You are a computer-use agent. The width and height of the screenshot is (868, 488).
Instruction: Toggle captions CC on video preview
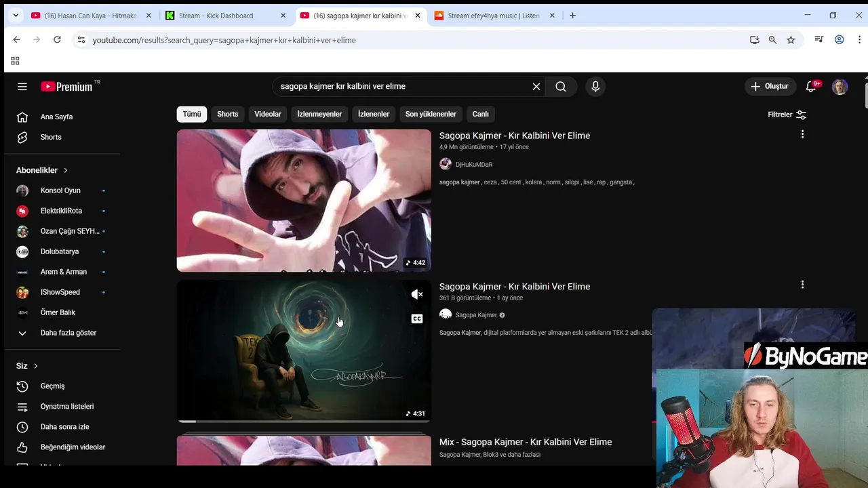(417, 319)
